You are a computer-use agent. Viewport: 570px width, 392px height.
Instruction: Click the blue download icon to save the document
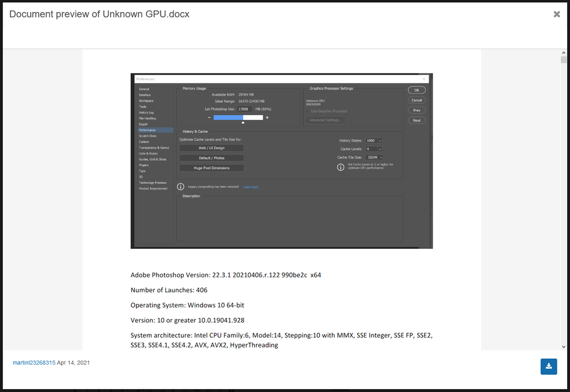(548, 366)
